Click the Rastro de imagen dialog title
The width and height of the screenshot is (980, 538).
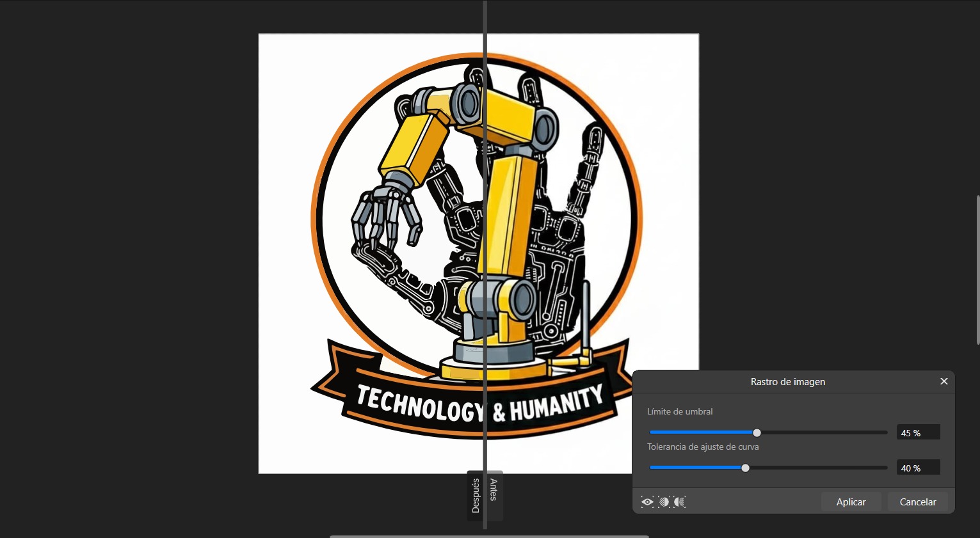(788, 381)
